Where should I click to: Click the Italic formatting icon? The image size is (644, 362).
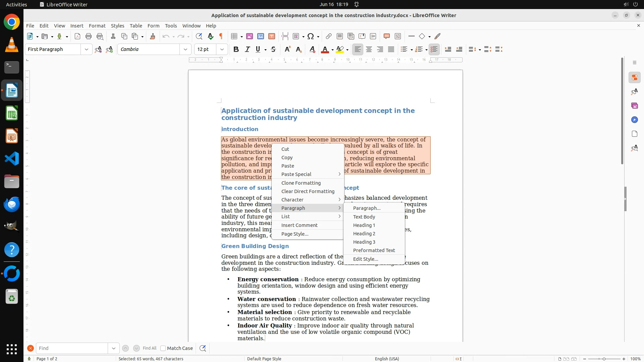pyautogui.click(x=248, y=50)
